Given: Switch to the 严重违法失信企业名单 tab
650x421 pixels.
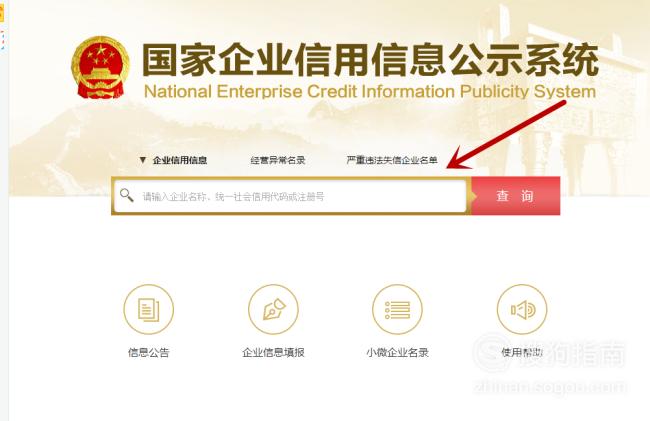Looking at the screenshot, I should click(x=392, y=160).
